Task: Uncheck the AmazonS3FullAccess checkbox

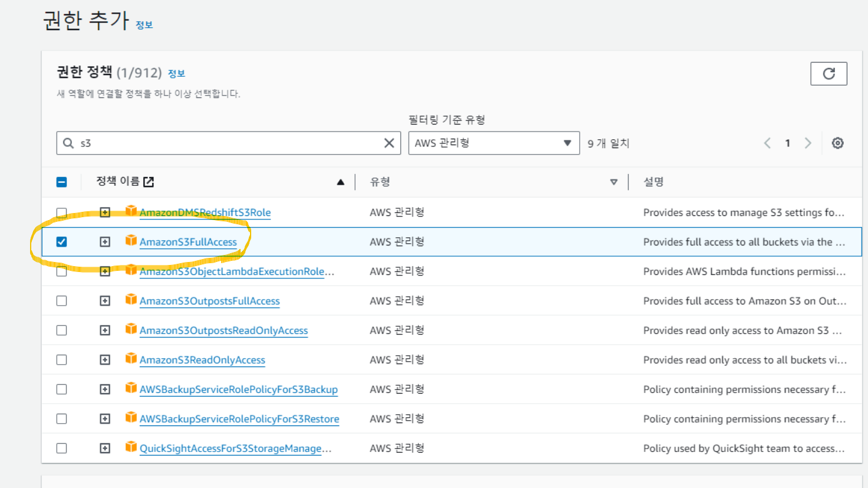Action: 61,242
